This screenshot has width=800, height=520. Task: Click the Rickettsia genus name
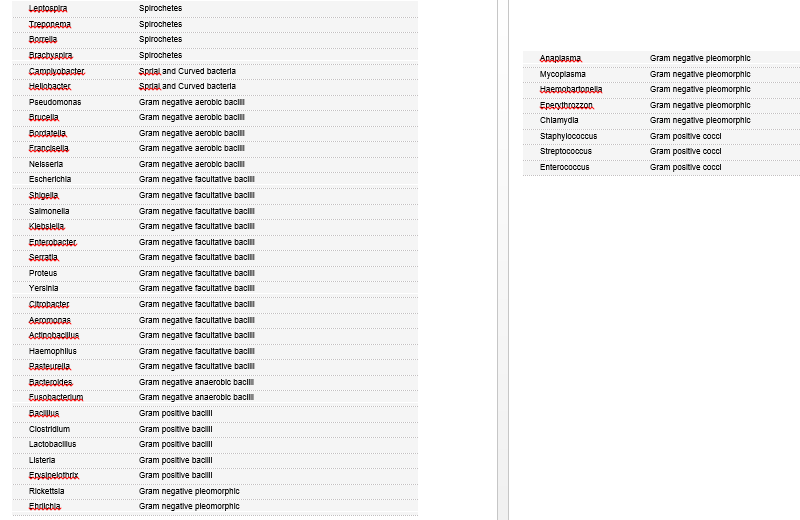47,491
